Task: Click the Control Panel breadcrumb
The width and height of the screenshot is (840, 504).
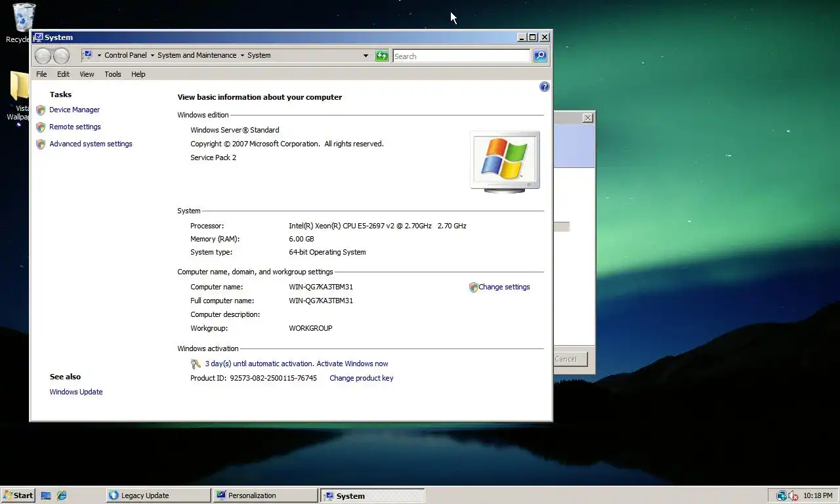Action: [x=125, y=55]
